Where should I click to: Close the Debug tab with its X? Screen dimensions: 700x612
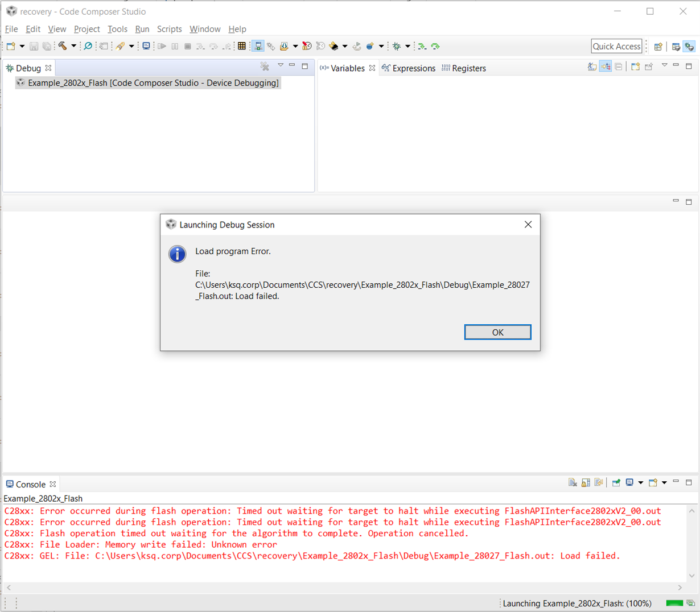48,68
